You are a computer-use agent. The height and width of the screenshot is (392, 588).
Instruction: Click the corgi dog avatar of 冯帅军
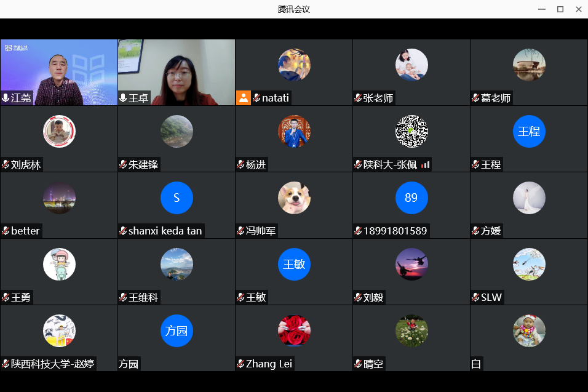point(294,198)
